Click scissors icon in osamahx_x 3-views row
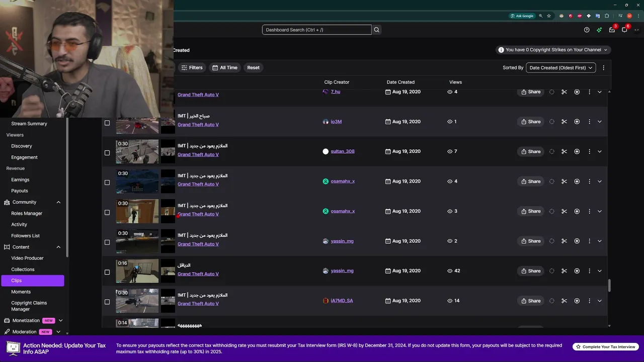The height and width of the screenshot is (362, 644). coord(564,211)
